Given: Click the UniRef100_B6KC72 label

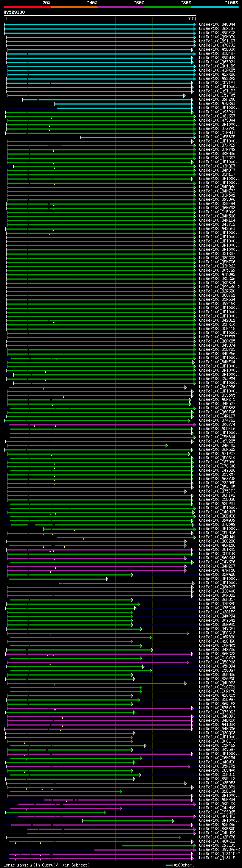Looking at the screenshot, I should click(x=217, y=654).
